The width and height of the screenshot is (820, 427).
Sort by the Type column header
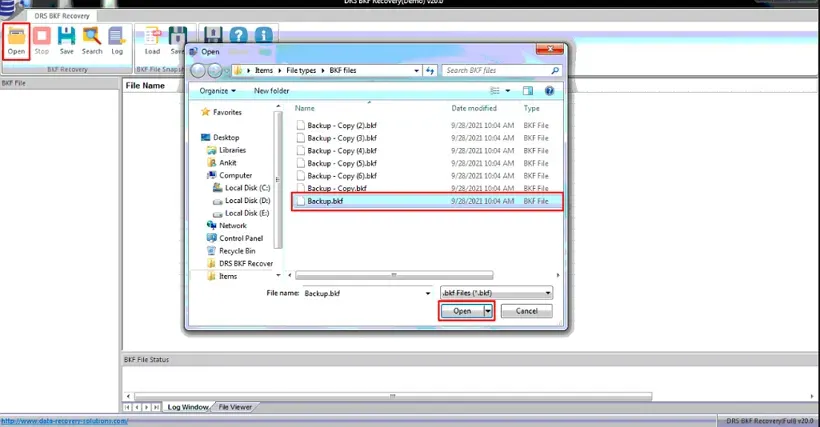pos(531,108)
